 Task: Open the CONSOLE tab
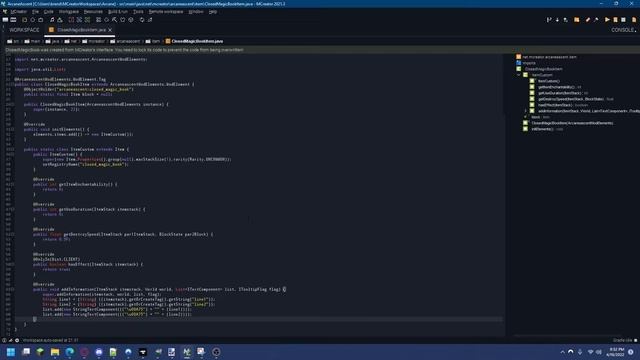(x=623, y=30)
